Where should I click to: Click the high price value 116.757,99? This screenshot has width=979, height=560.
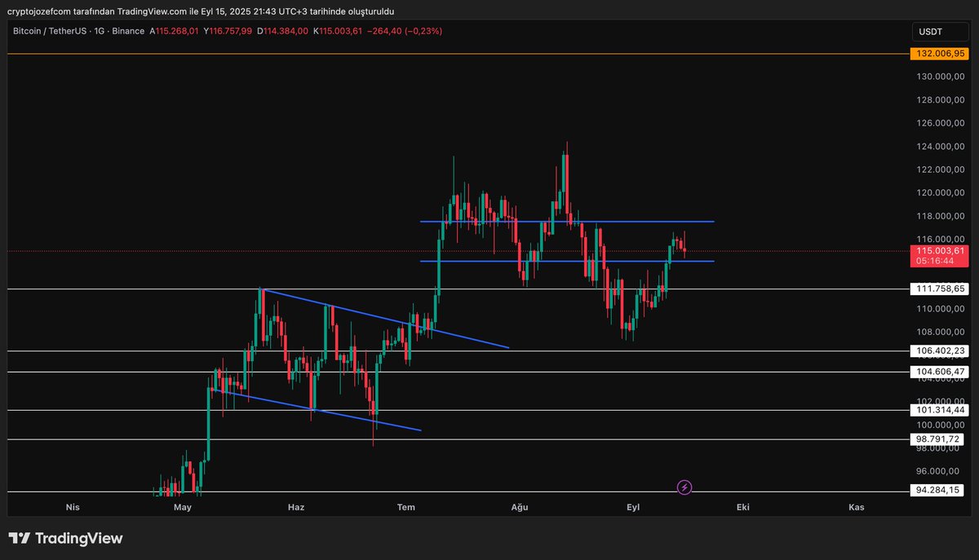(230, 31)
